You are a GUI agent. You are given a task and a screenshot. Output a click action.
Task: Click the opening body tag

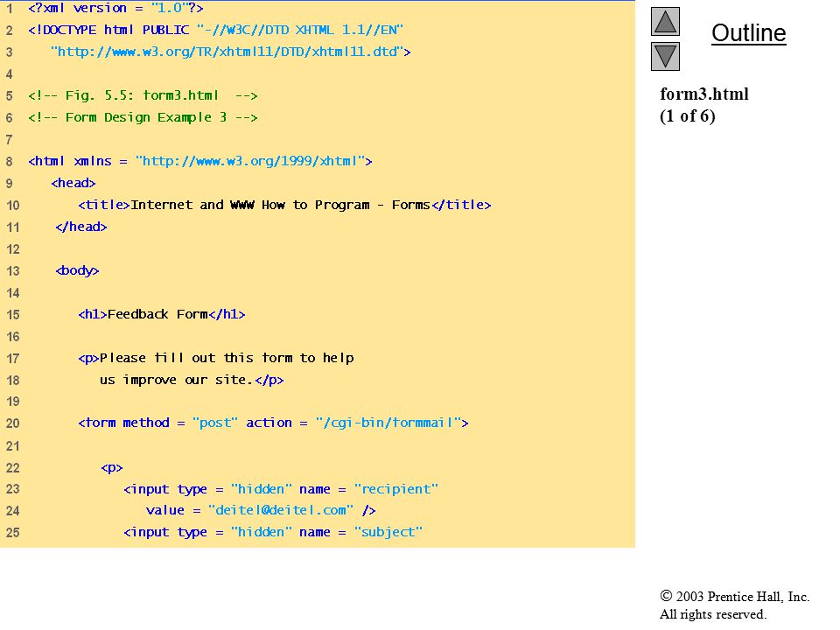(77, 271)
